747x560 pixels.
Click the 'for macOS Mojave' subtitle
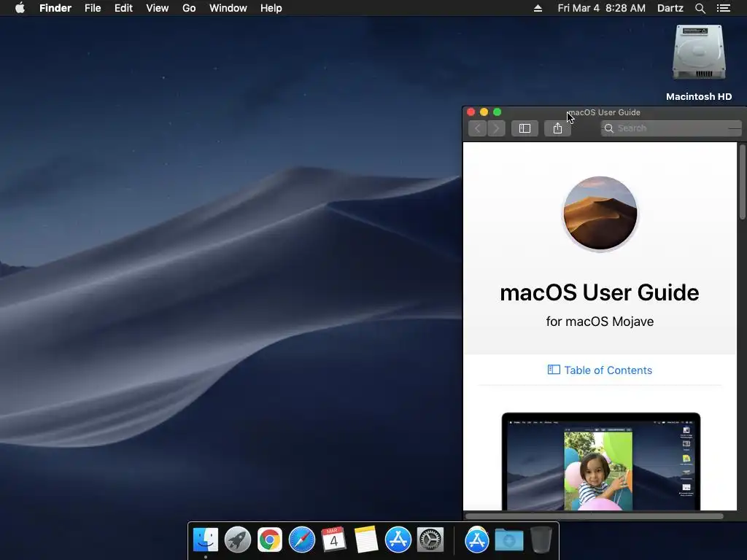(x=600, y=322)
